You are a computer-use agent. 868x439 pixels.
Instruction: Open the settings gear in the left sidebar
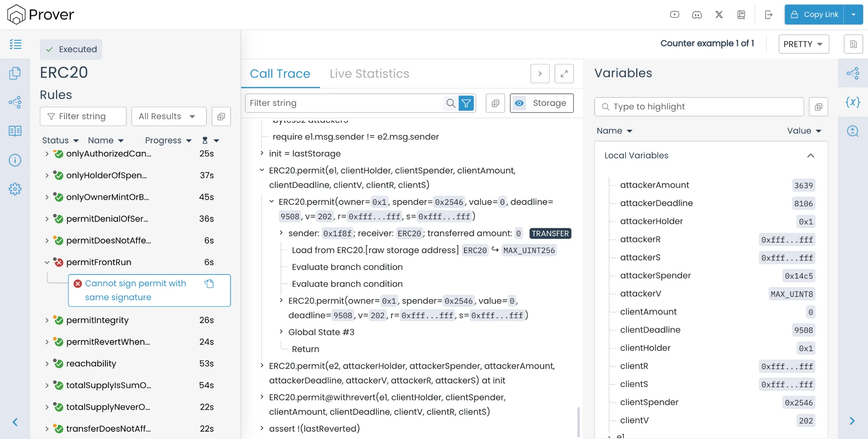click(x=15, y=189)
